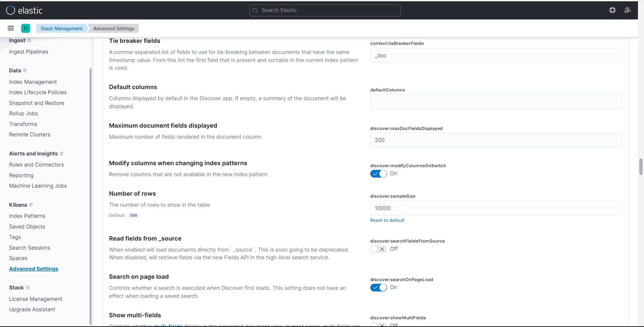Click the defaultColumns input field
This screenshot has height=327, width=644.
pos(496,102)
